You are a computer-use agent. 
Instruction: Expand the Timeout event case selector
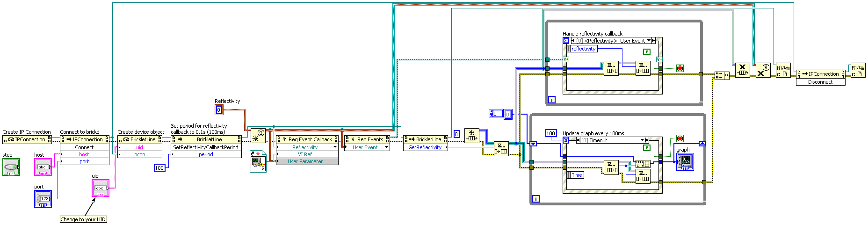(x=641, y=140)
